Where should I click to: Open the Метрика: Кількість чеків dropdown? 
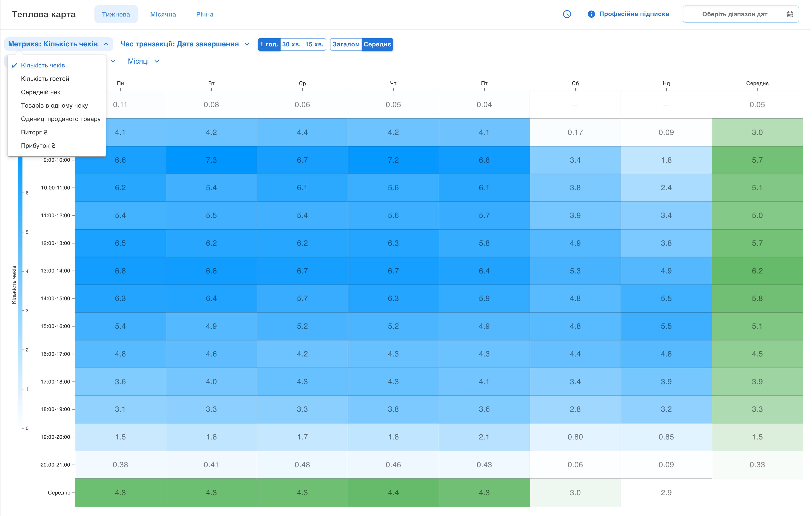click(53, 44)
